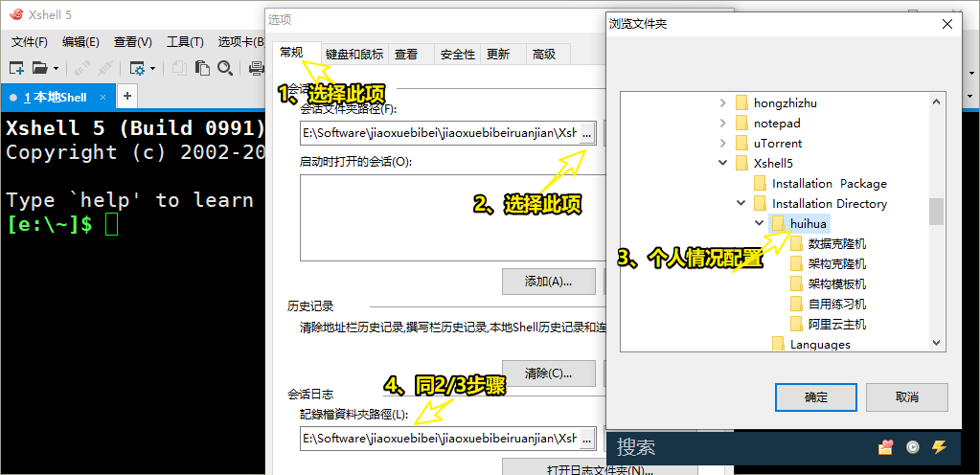Close the 本地Shell tab with its X
The width and height of the screenshot is (980, 475).
point(103,97)
